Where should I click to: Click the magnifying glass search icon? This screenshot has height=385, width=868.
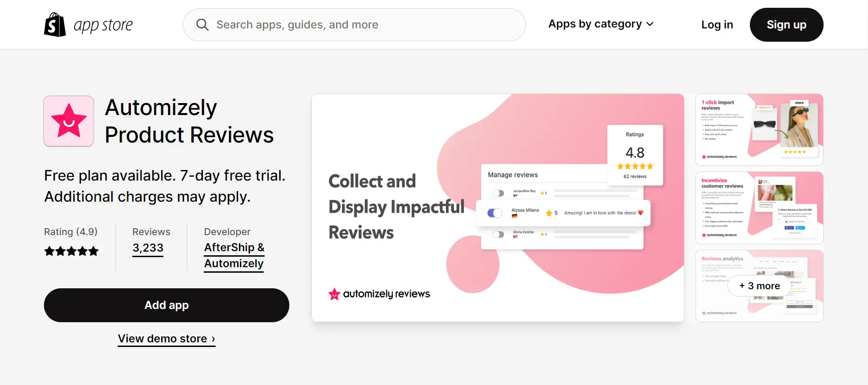pos(202,25)
